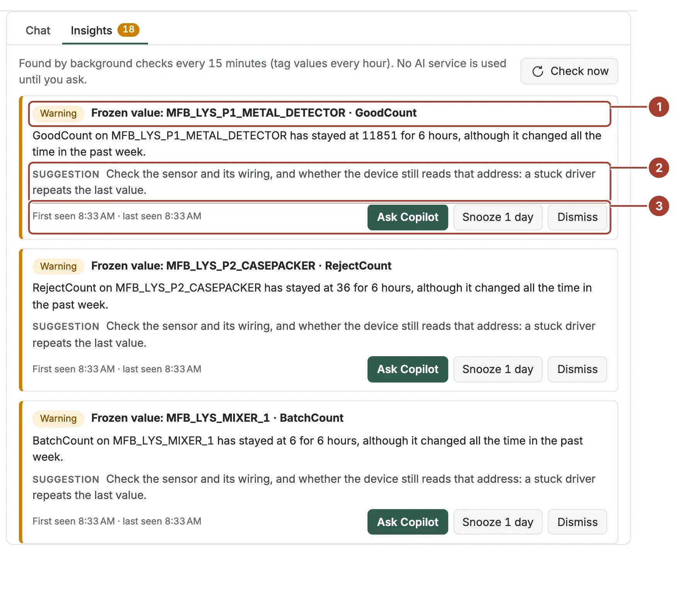The width and height of the screenshot is (681, 616).
Task: Ask Copilot about METAL_DETECTOR GoodCount
Action: 407,217
